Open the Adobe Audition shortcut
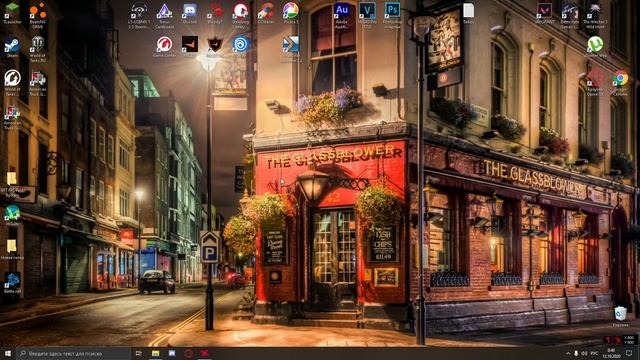This screenshot has height=360, width=640. 342,10
